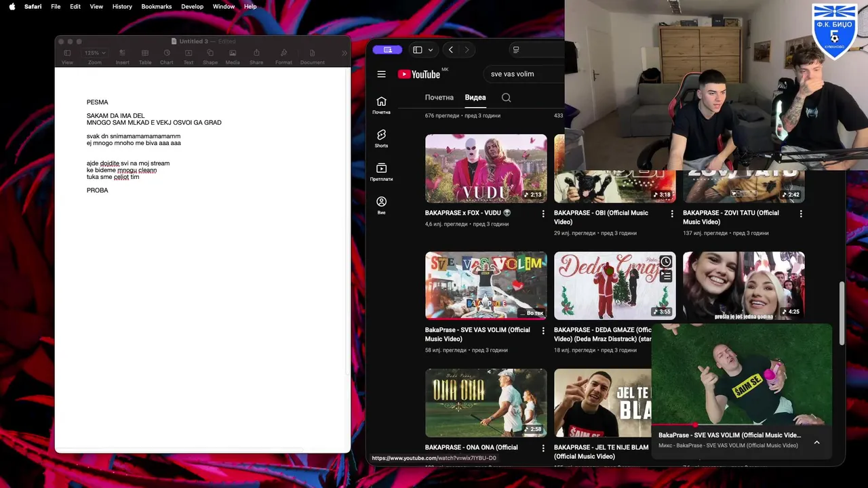Open the Bookmarks menu
Screen dimensions: 868x488
click(x=157, y=6)
